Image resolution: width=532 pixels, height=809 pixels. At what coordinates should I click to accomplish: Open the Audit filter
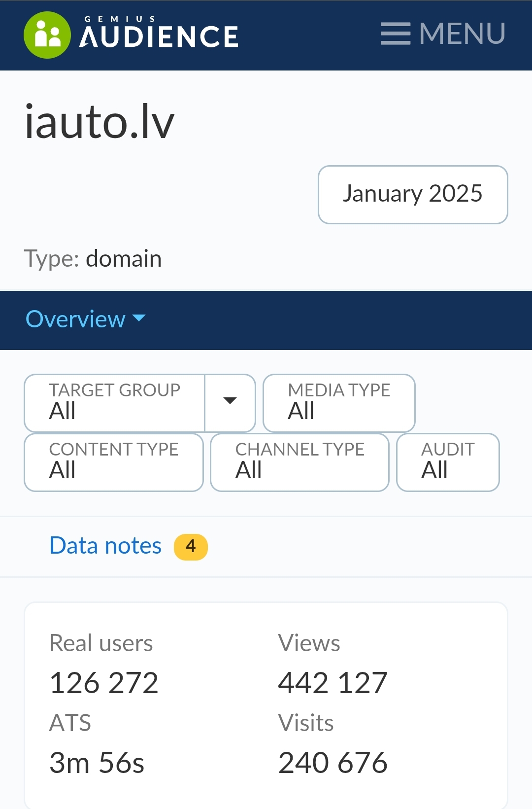(448, 462)
